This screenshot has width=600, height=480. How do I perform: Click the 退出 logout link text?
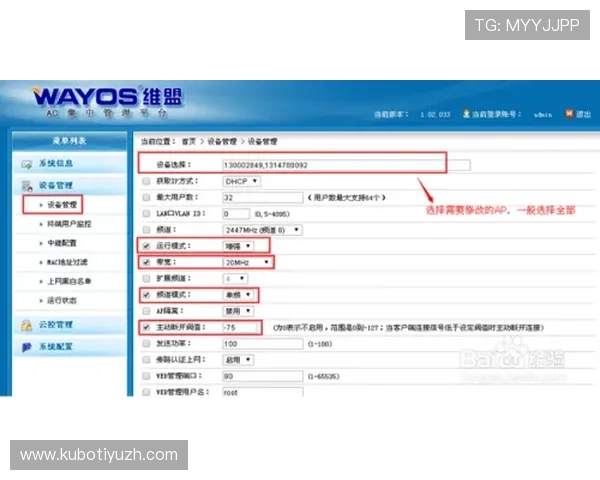coord(584,114)
